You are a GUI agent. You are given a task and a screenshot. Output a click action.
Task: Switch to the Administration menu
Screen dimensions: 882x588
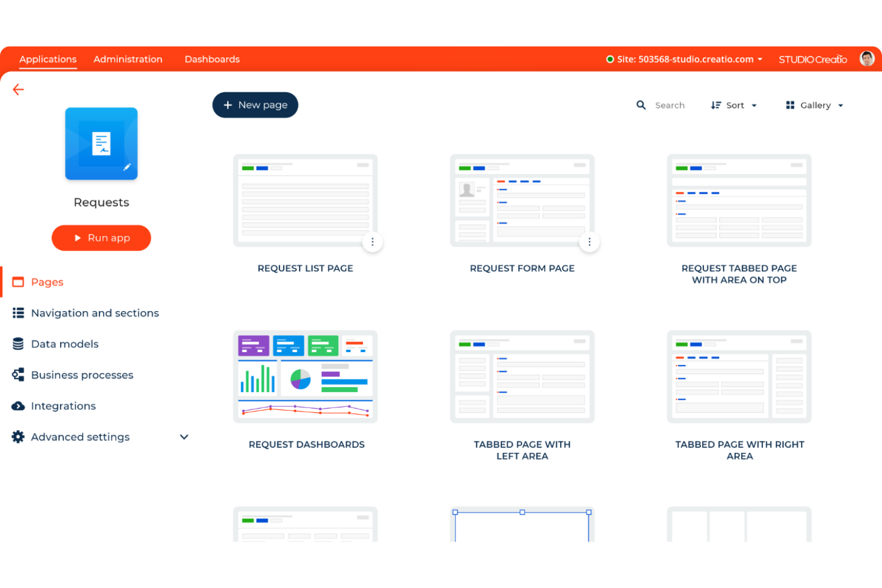coord(128,59)
